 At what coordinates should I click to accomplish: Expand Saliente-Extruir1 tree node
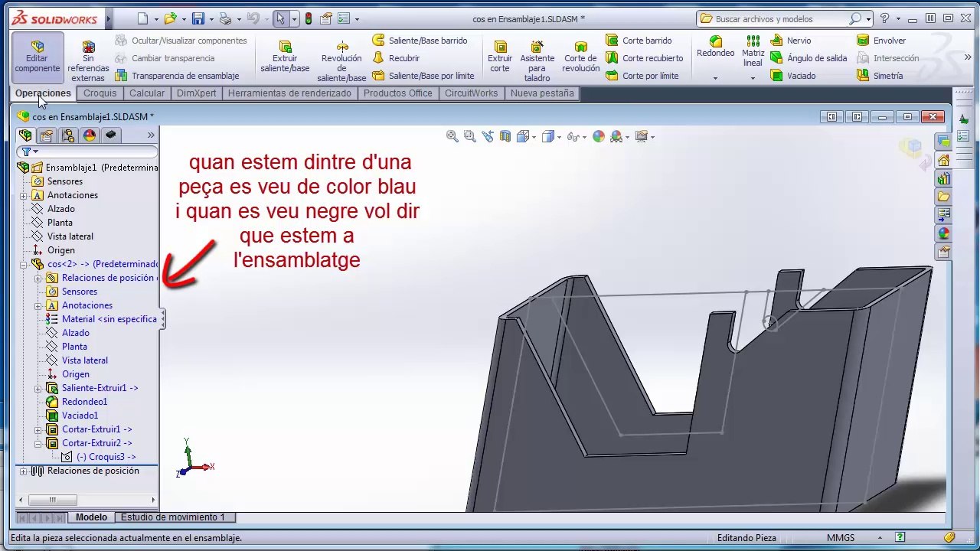tap(38, 389)
